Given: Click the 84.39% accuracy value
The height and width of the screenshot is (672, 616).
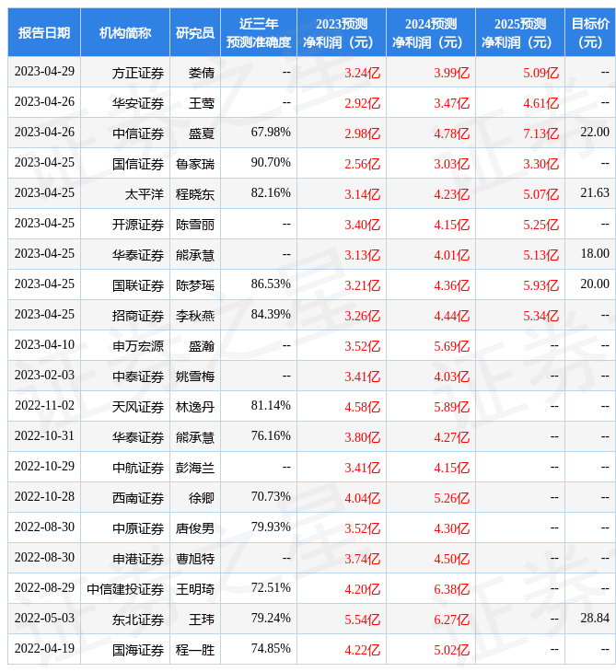Looking at the screenshot, I should click(x=271, y=314).
